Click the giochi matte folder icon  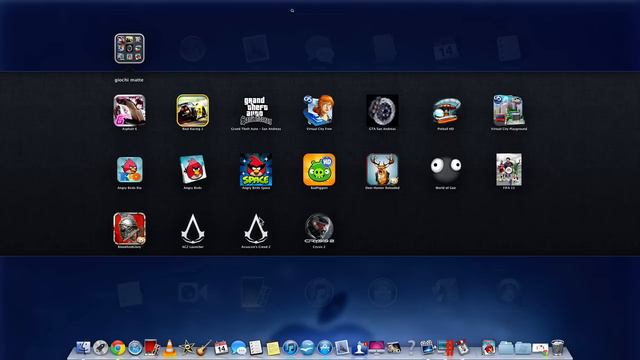coord(129,48)
